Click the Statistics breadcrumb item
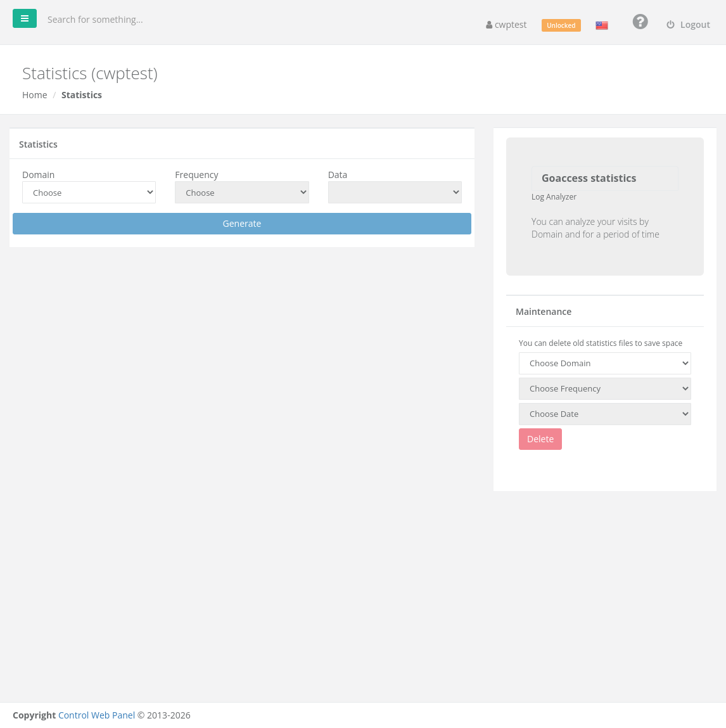Screen dimensions: 726x728 coord(82,95)
